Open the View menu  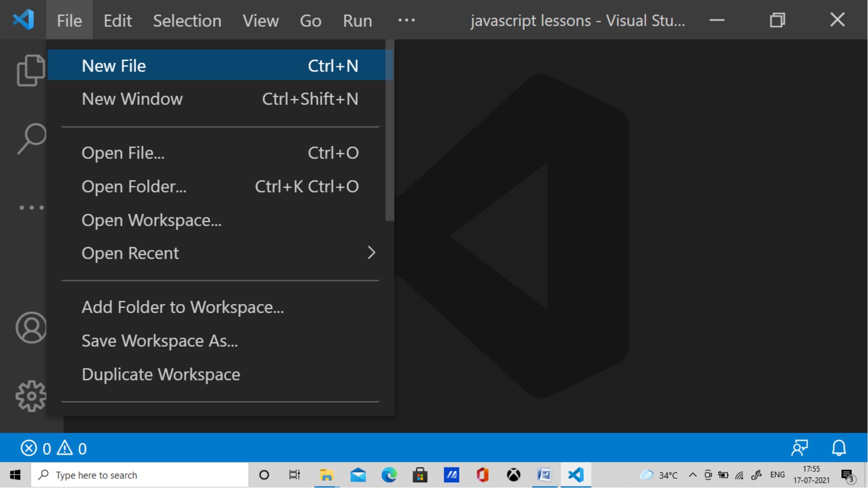[x=261, y=20]
